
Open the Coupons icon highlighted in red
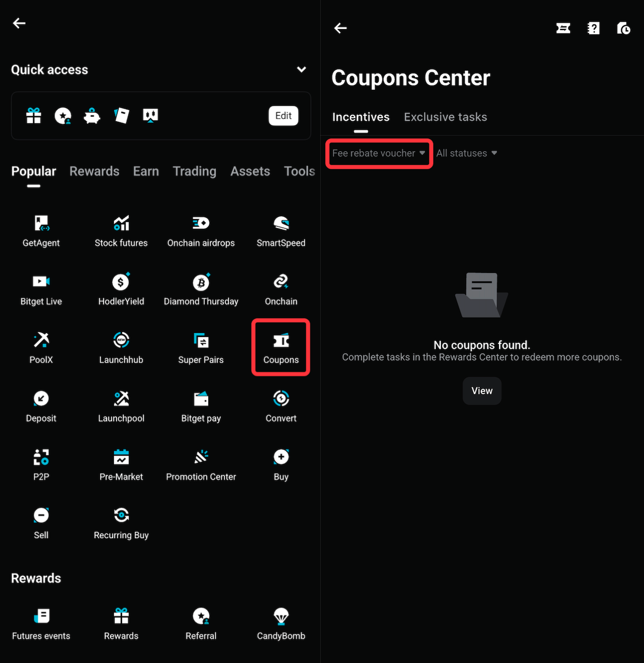tap(281, 347)
